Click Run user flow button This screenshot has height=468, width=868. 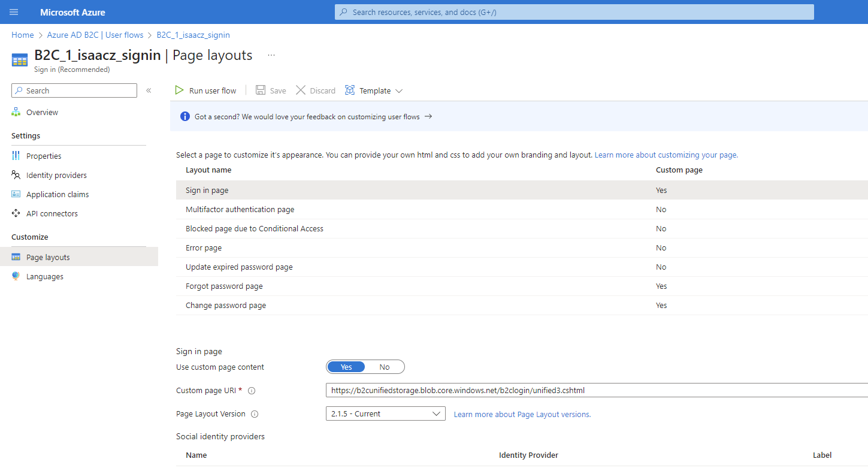pos(206,90)
